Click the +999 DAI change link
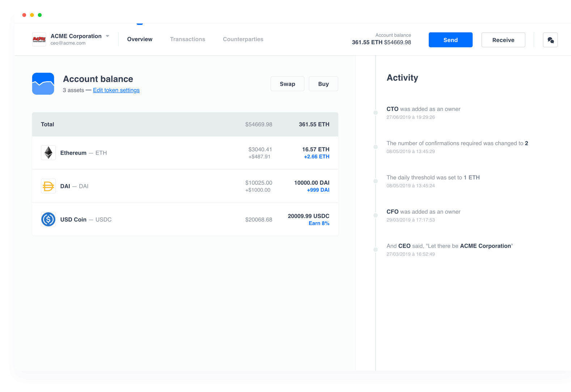This screenshot has height=392, width=571. point(318,190)
